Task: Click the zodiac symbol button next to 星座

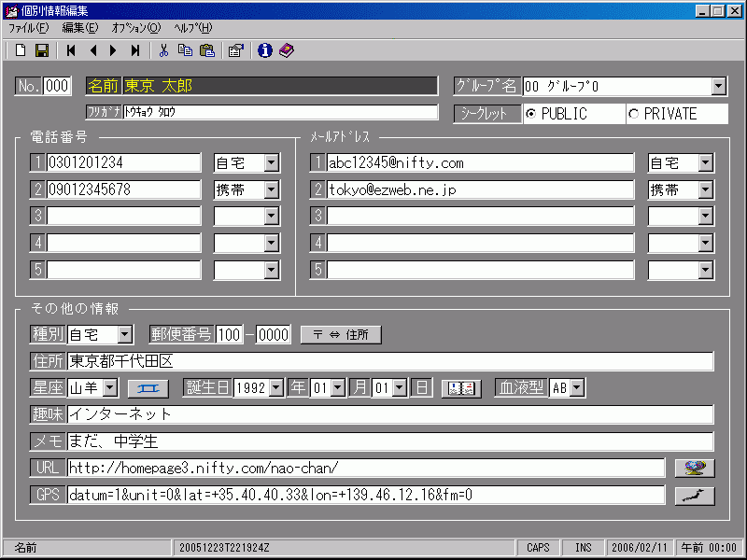Action: [148, 388]
